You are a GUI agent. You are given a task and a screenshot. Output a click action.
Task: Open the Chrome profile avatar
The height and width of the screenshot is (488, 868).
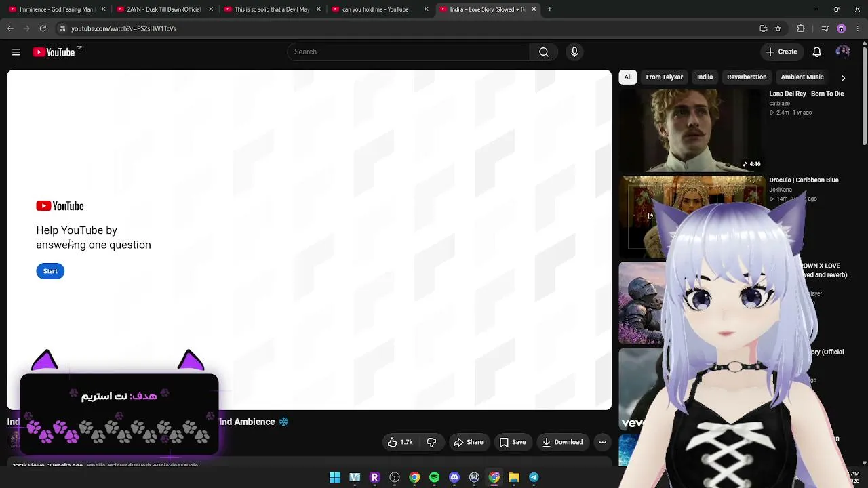(842, 28)
